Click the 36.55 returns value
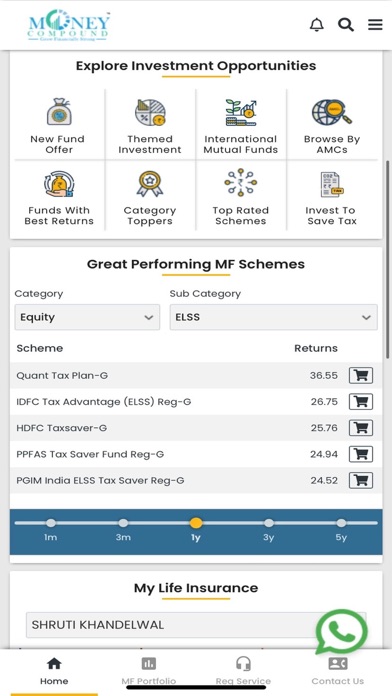392x696 pixels. coord(324,376)
